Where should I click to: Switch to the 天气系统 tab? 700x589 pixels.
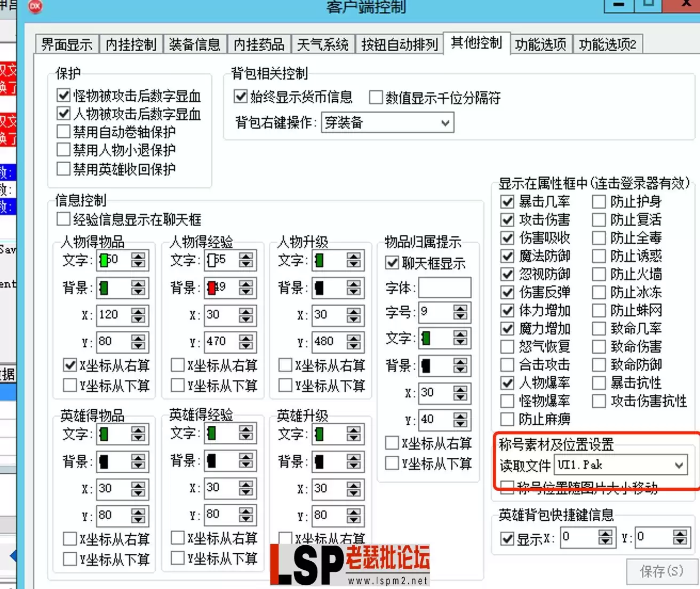322,45
